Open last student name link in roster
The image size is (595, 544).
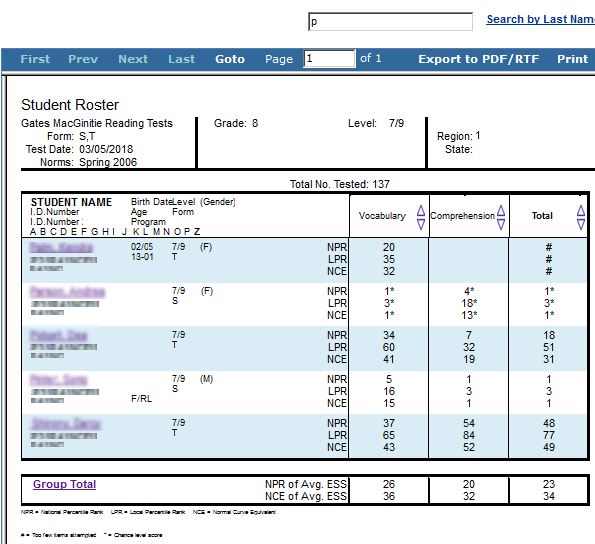[66, 423]
